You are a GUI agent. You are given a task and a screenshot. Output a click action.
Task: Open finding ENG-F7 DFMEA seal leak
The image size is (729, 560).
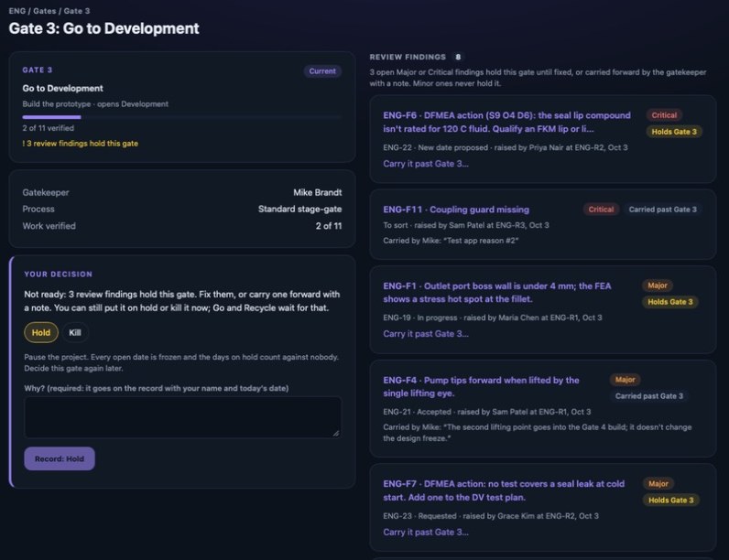(504, 490)
